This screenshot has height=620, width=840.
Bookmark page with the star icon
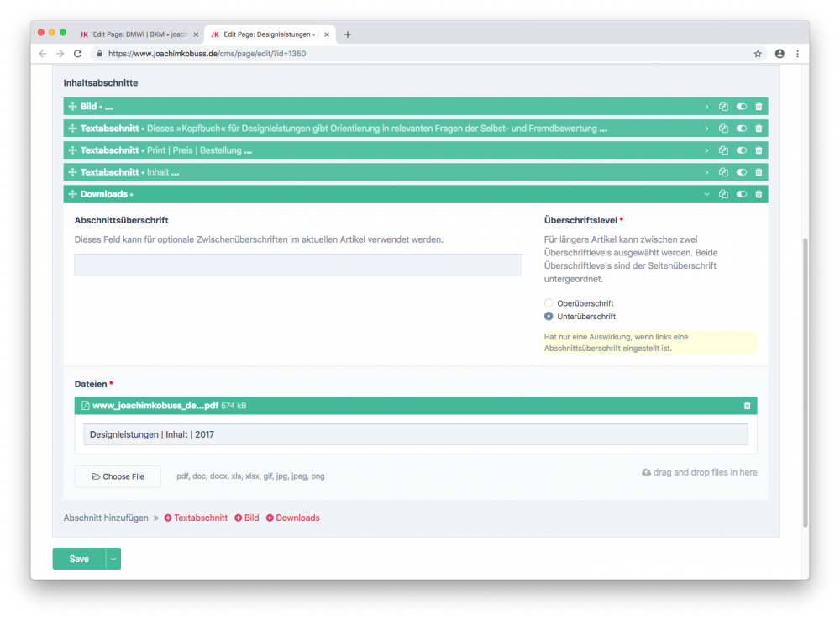758,53
